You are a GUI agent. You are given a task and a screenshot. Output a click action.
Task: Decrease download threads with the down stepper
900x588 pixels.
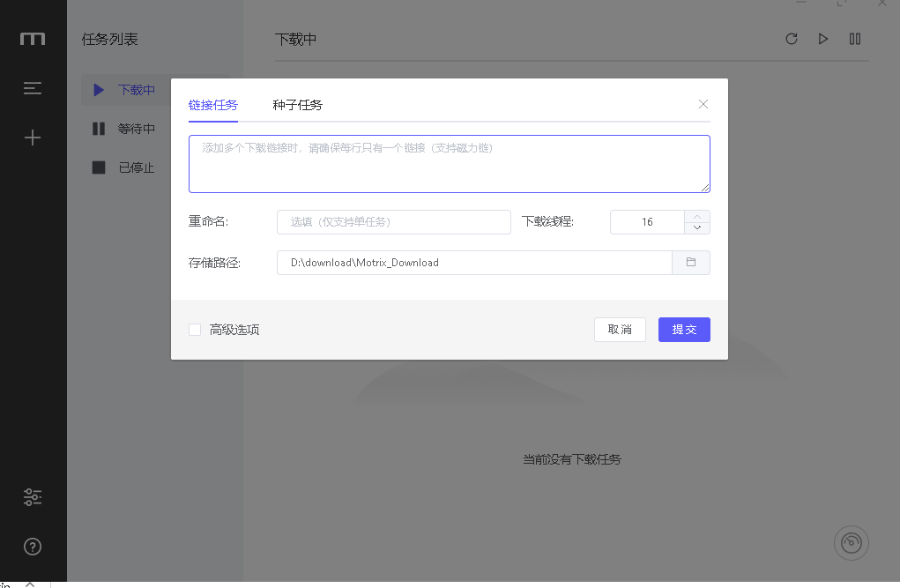[696, 227]
